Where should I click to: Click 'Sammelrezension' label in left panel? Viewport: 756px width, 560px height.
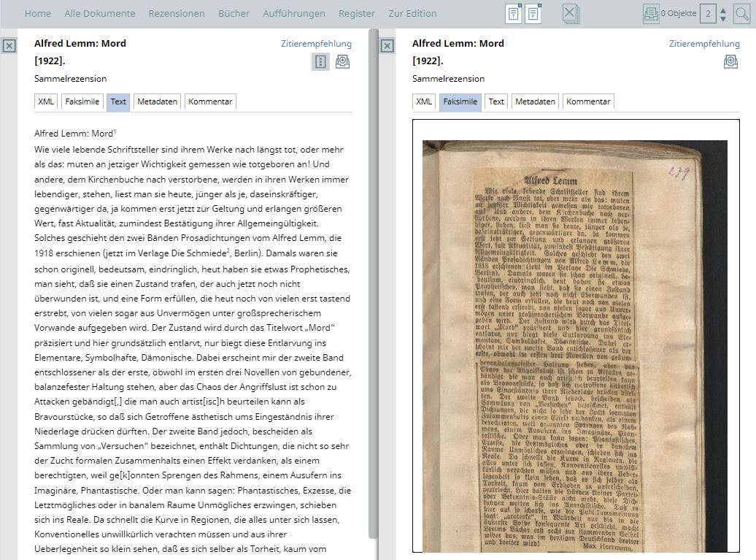(70, 79)
